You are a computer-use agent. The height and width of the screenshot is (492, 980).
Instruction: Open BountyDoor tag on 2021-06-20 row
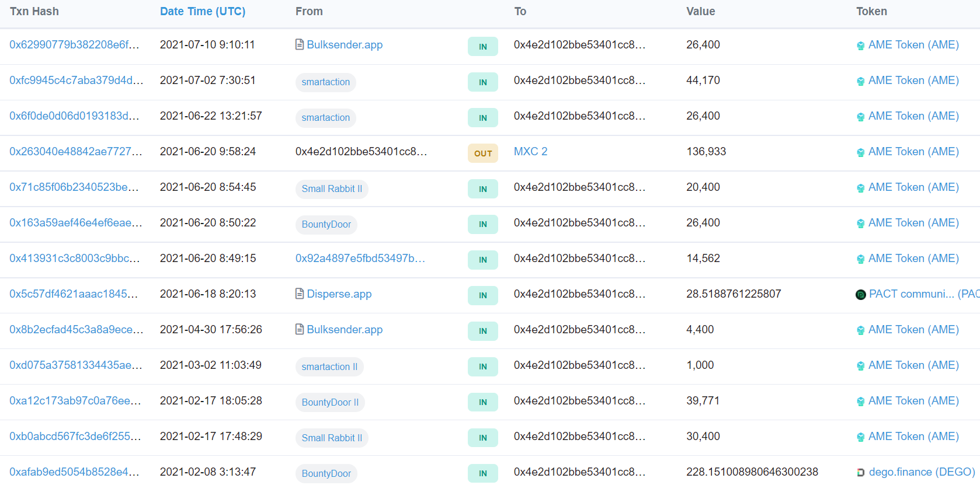[x=326, y=224]
